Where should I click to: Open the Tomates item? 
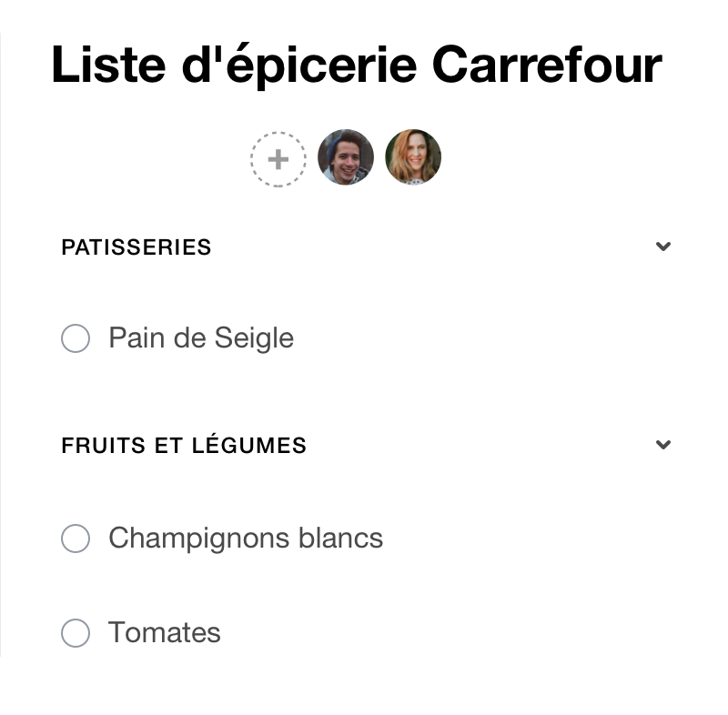pos(165,632)
